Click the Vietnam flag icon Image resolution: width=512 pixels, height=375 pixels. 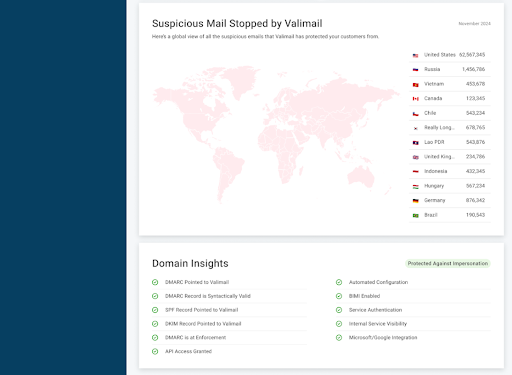415,85
